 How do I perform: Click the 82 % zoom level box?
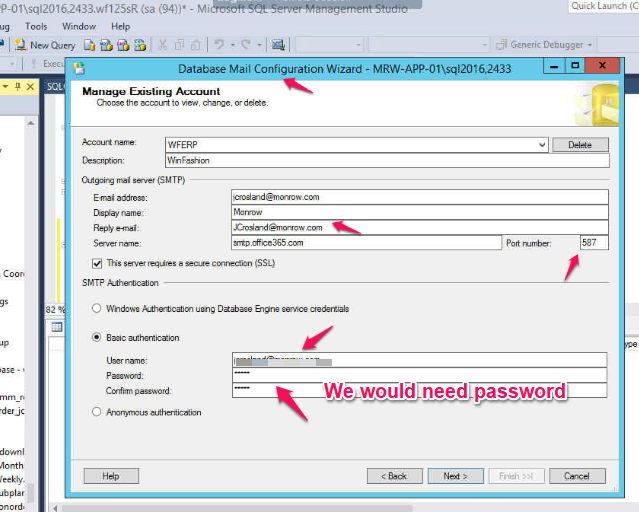coord(55,309)
